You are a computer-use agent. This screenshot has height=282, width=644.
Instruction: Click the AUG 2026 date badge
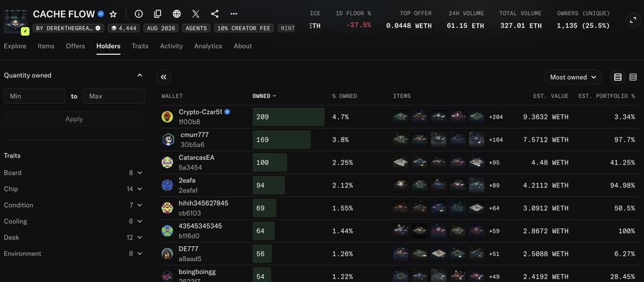pos(161,29)
